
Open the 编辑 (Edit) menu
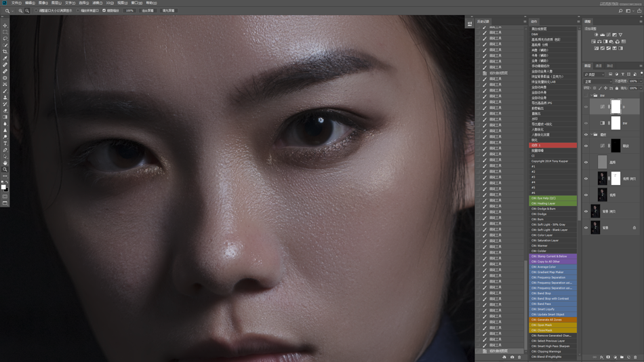[x=30, y=3]
